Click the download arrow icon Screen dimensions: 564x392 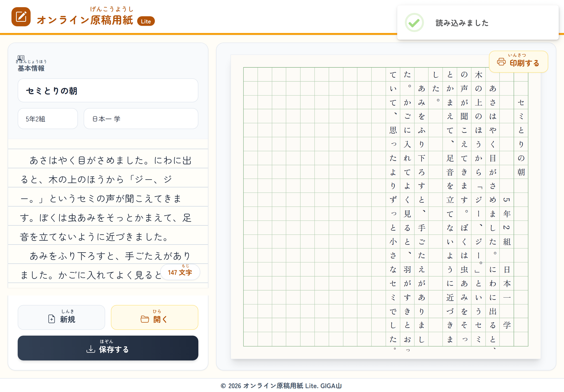click(91, 349)
